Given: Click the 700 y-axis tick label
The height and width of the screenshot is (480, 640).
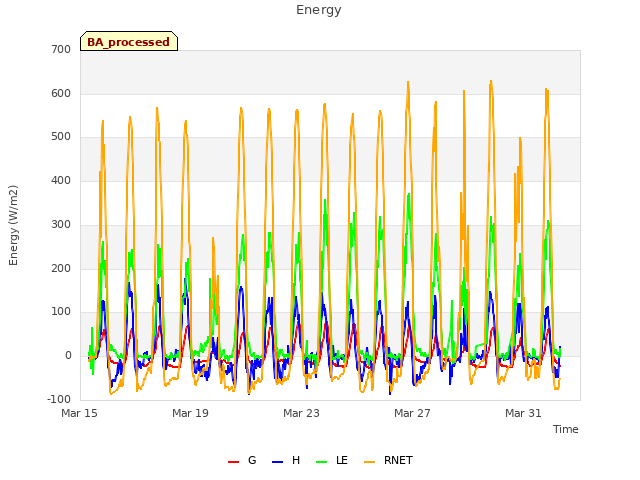Looking at the screenshot, I should pyautogui.click(x=61, y=50).
